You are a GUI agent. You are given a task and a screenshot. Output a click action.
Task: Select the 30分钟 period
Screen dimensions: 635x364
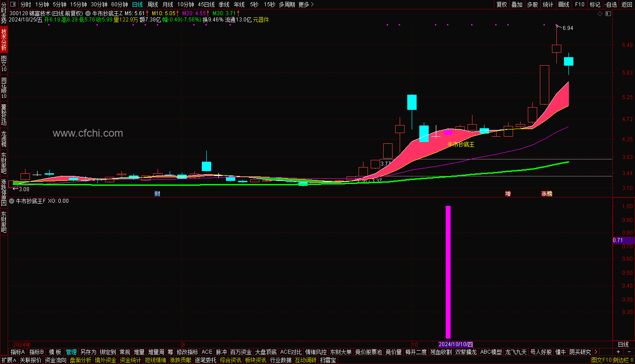click(x=99, y=4)
